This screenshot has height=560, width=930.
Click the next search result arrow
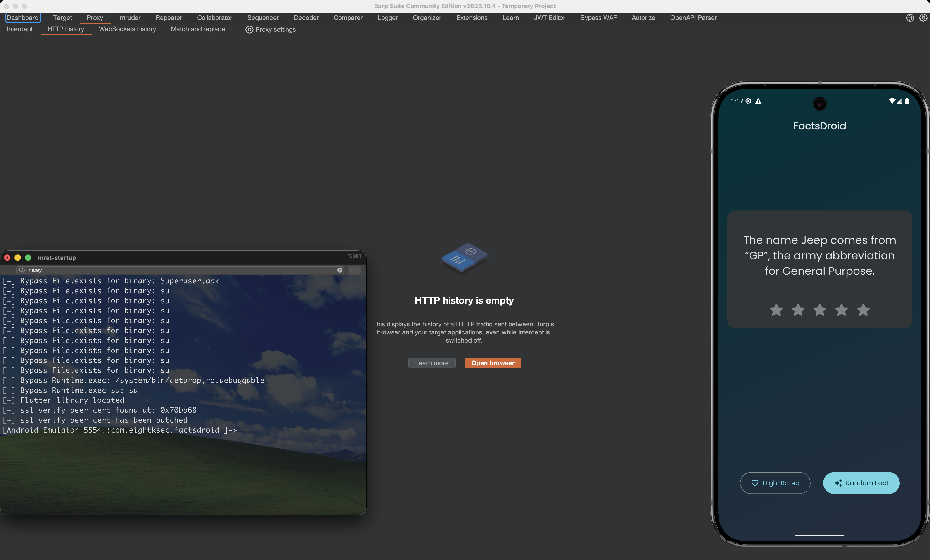click(x=358, y=270)
